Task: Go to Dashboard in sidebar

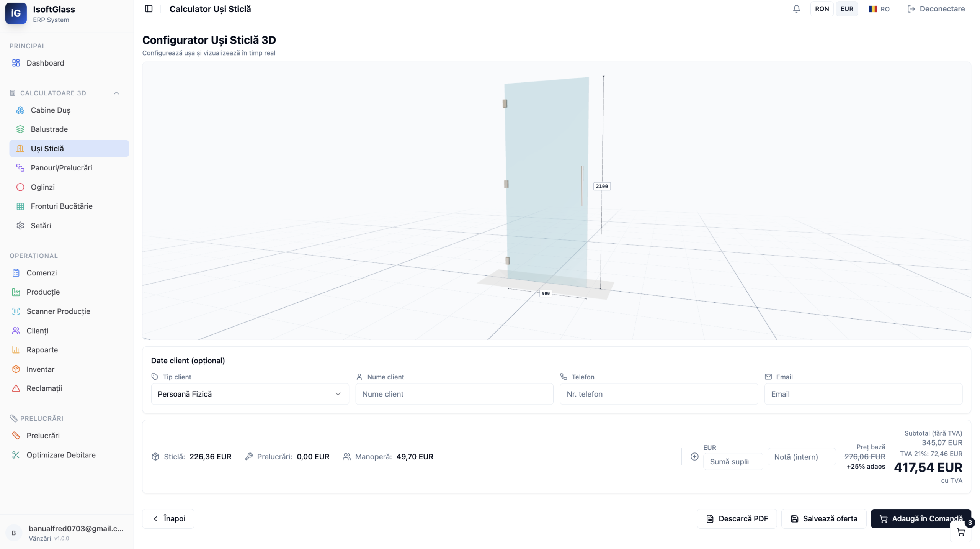Action: 45,63
